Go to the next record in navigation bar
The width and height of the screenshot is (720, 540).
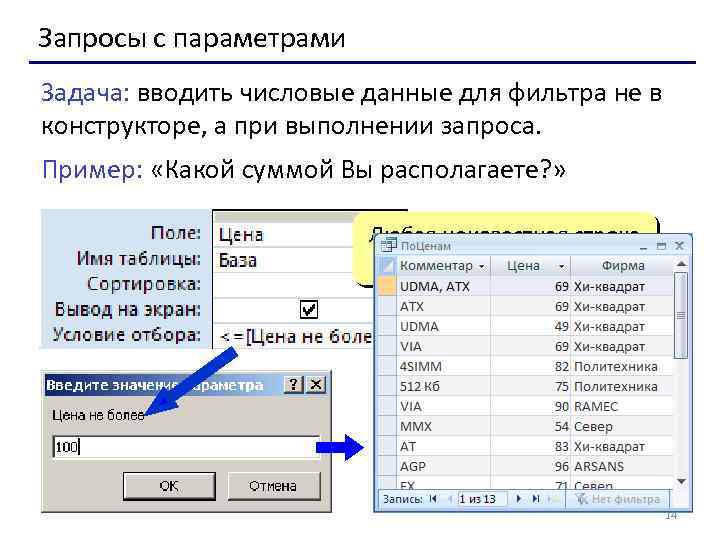tap(518, 499)
